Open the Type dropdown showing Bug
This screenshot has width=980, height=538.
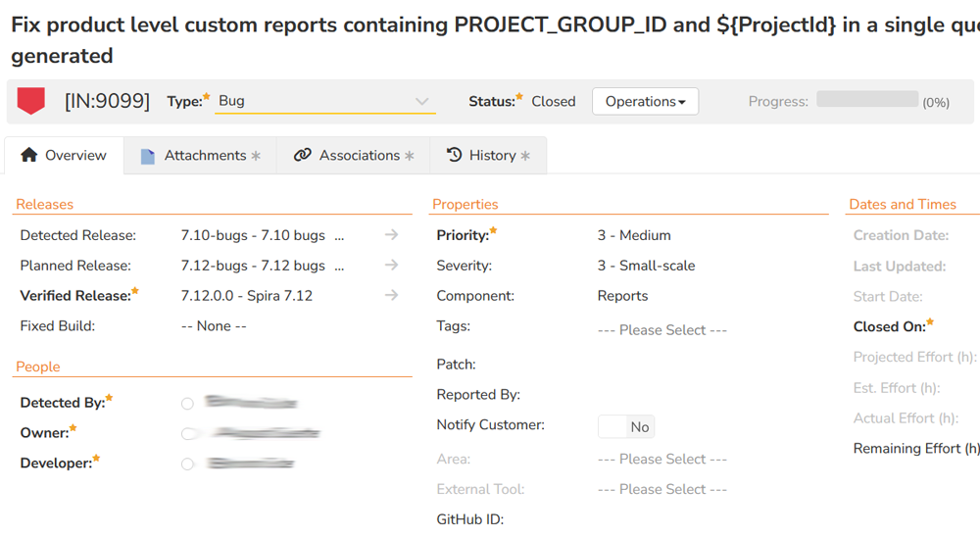click(x=324, y=101)
